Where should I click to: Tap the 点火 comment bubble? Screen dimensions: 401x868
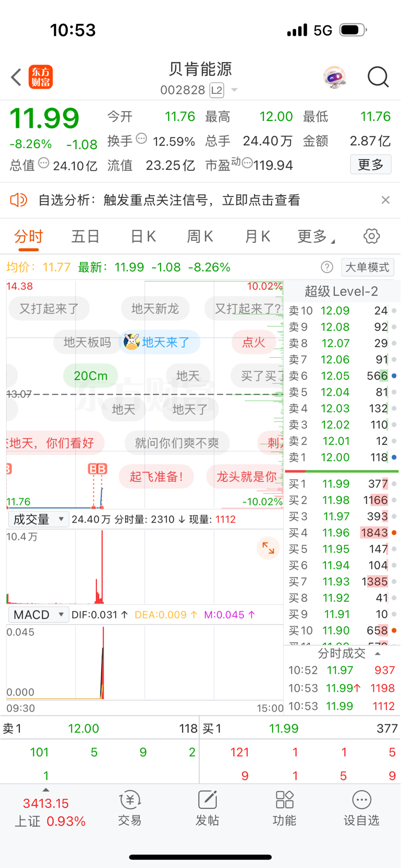(254, 342)
